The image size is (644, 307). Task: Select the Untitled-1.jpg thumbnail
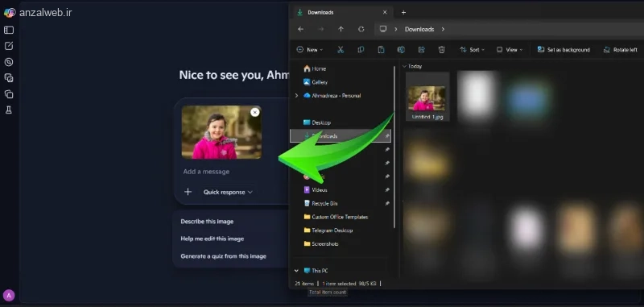click(427, 97)
